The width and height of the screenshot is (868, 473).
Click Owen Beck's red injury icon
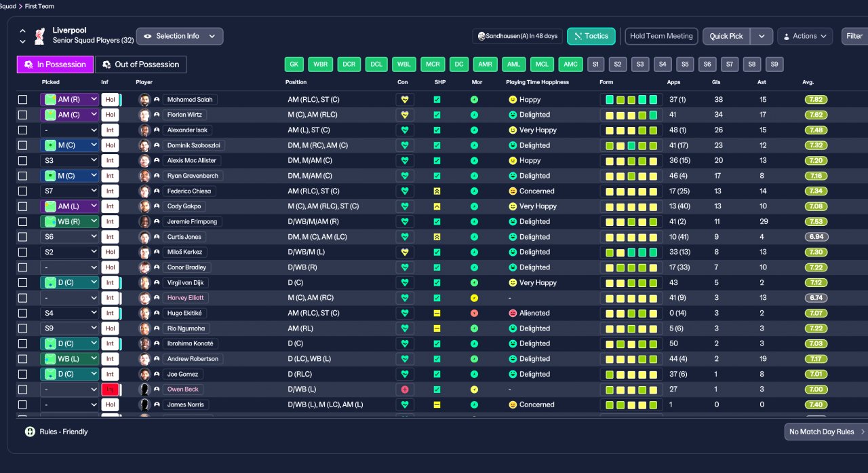tap(406, 390)
